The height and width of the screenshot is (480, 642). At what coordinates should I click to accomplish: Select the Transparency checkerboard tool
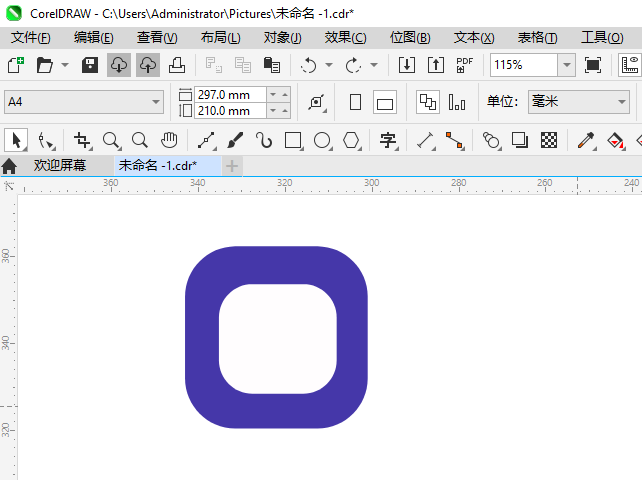[549, 140]
